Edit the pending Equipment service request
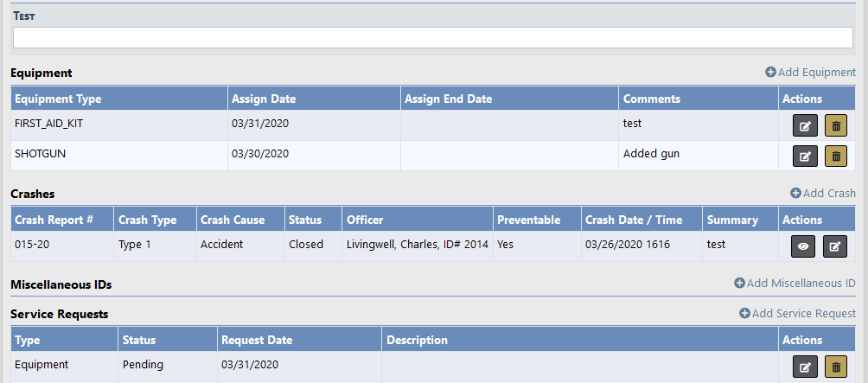868x383 pixels. (805, 367)
